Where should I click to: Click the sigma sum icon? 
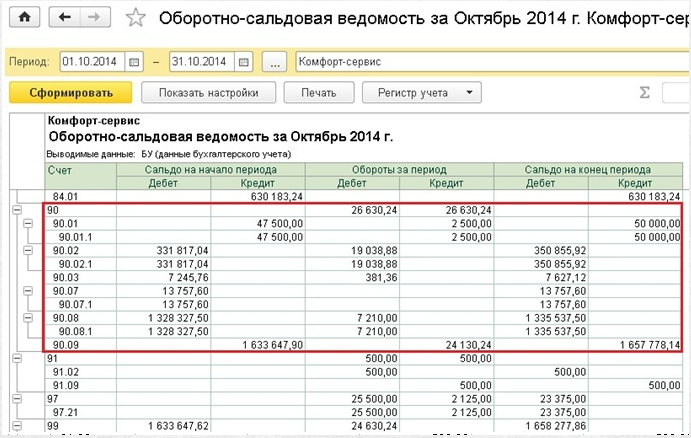pyautogui.click(x=645, y=93)
